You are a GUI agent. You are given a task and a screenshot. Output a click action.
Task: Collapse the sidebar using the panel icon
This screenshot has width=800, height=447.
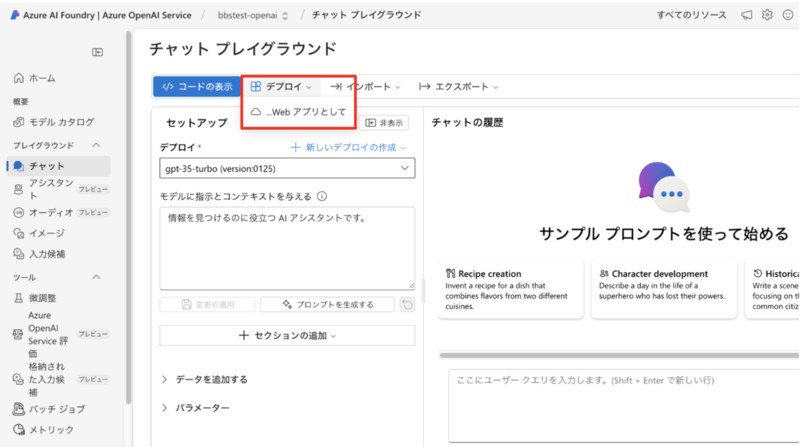pyautogui.click(x=97, y=52)
